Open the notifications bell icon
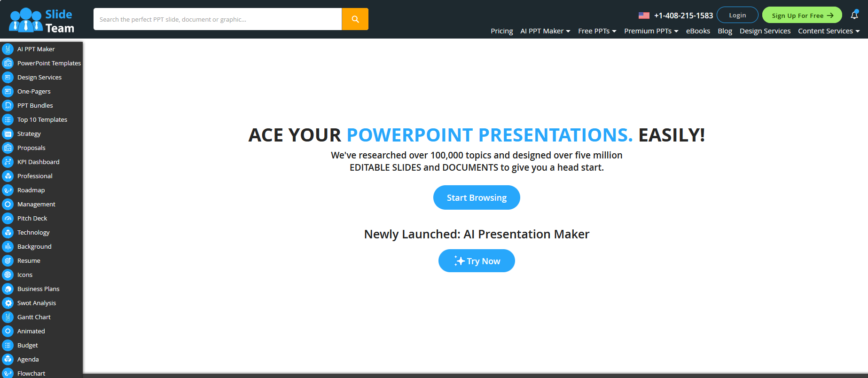This screenshot has width=868, height=378. pos(854,15)
